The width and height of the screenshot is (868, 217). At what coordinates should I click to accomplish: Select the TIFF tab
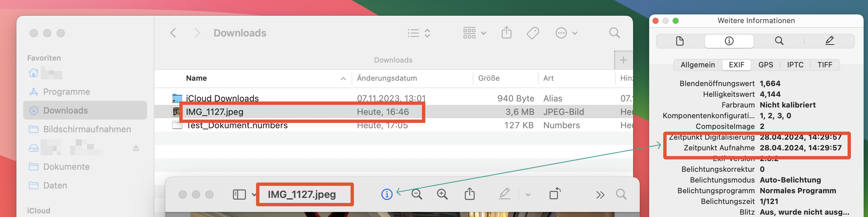coord(824,65)
